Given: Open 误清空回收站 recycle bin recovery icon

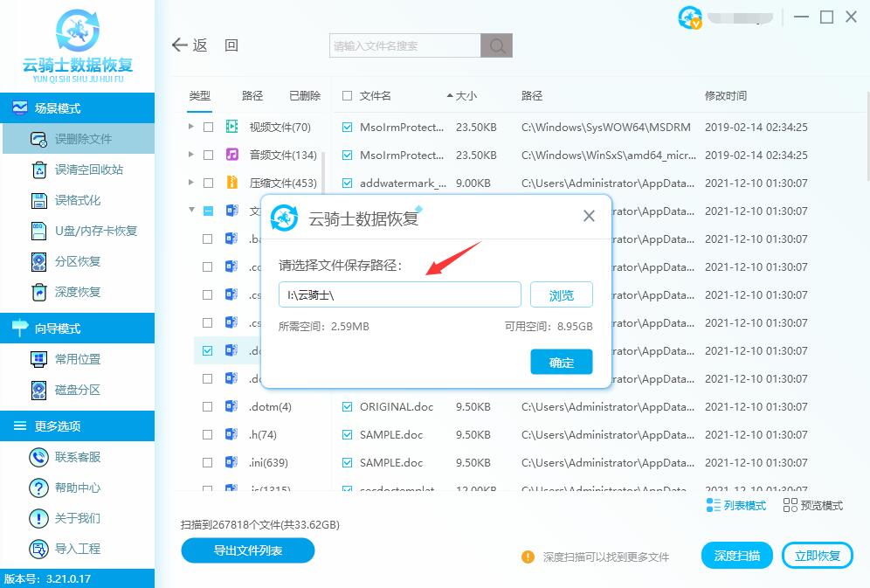Looking at the screenshot, I should coord(38,169).
